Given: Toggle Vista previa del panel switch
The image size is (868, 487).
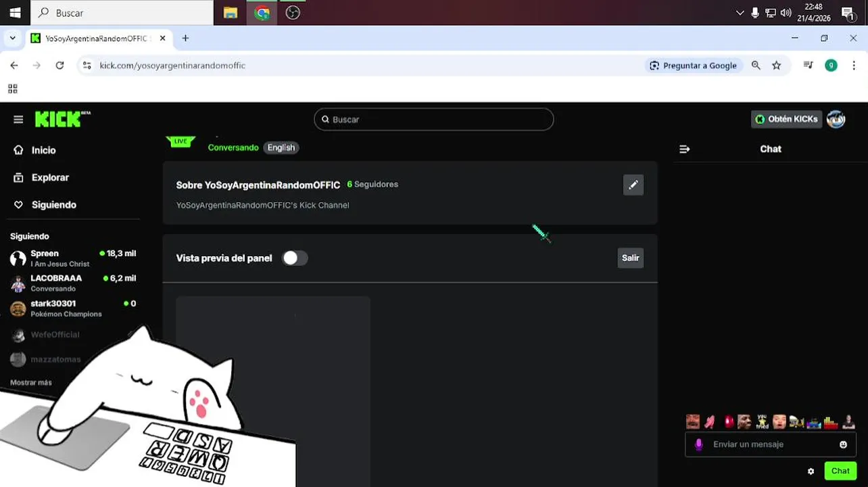Looking at the screenshot, I should click(x=295, y=258).
